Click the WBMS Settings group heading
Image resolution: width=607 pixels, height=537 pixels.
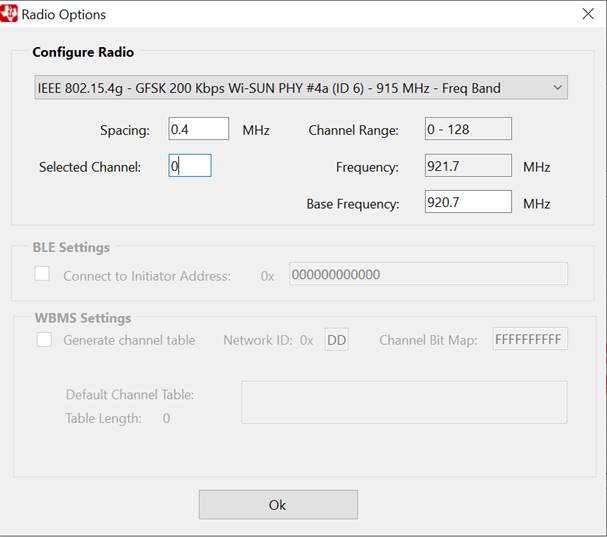83,318
